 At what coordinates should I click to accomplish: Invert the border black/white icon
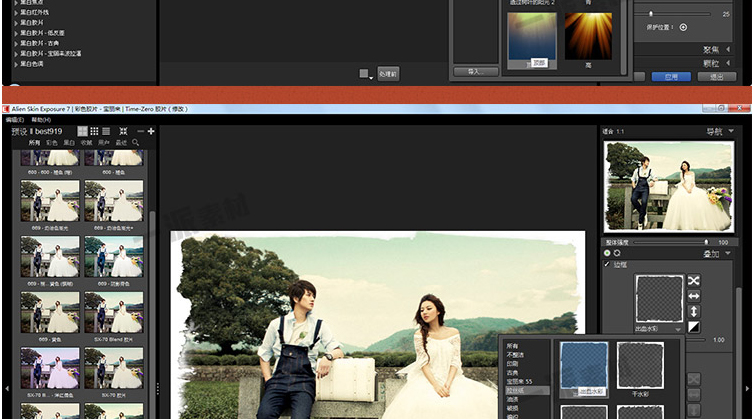(693, 327)
